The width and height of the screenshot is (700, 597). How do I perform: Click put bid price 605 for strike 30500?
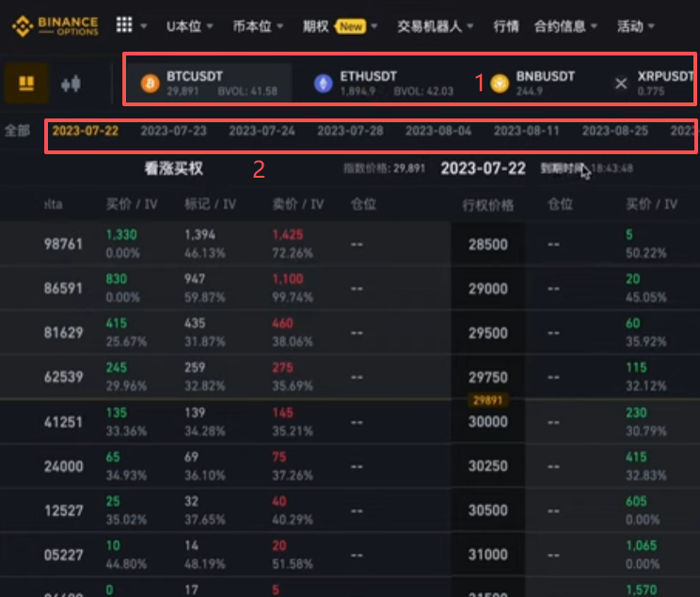pyautogui.click(x=636, y=501)
